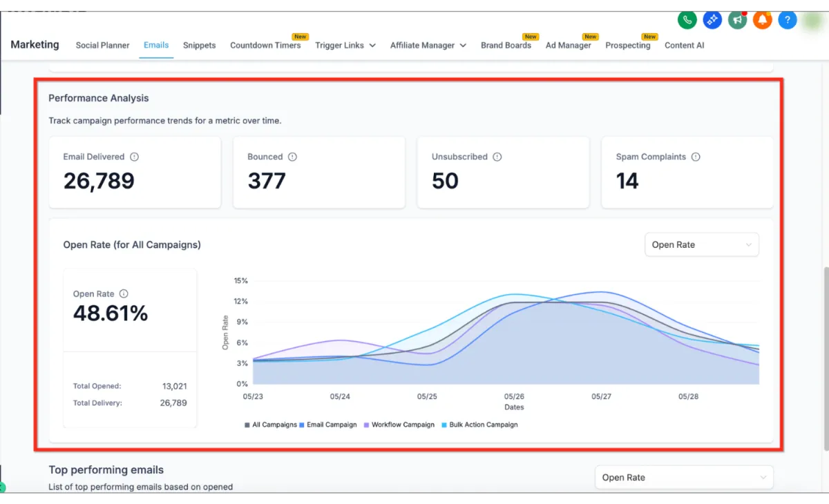
Task: Click Bulk Action Campaign legend color swatch
Action: click(444, 425)
